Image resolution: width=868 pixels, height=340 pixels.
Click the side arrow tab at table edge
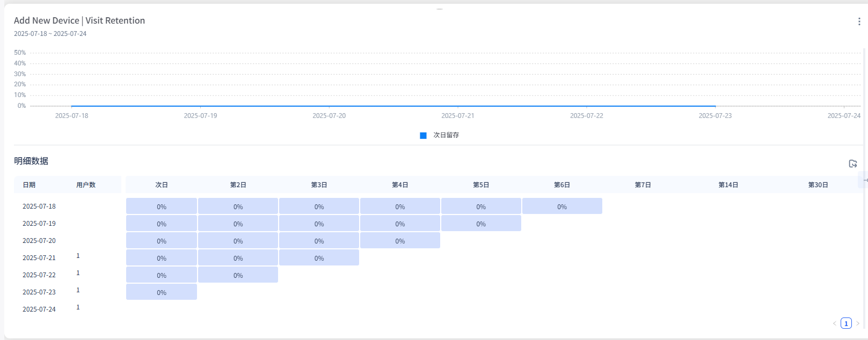click(x=864, y=180)
